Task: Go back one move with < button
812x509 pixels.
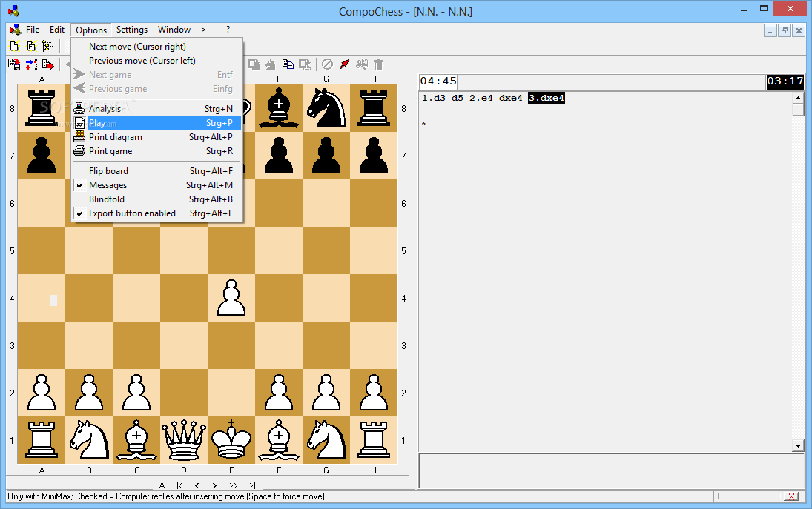Action: pos(197,485)
